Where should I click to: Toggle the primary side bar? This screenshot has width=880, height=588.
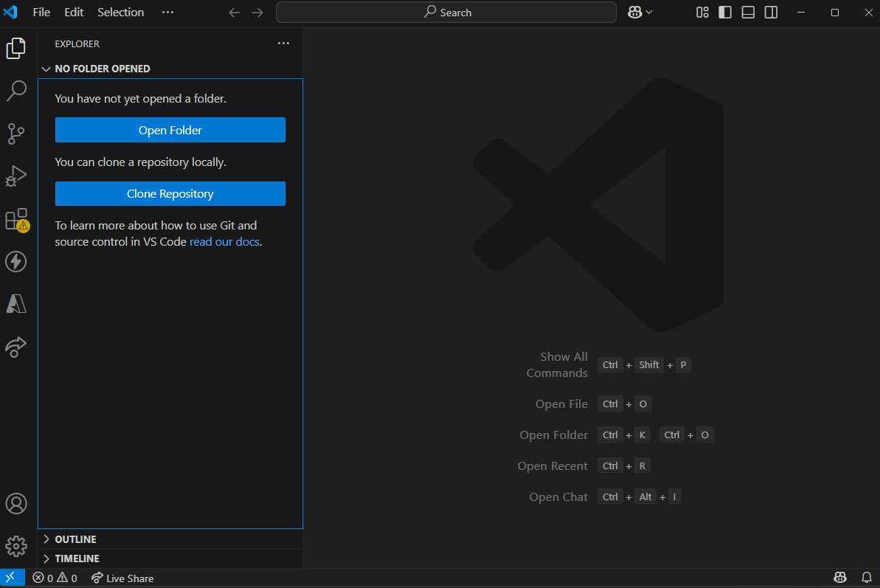(x=725, y=13)
